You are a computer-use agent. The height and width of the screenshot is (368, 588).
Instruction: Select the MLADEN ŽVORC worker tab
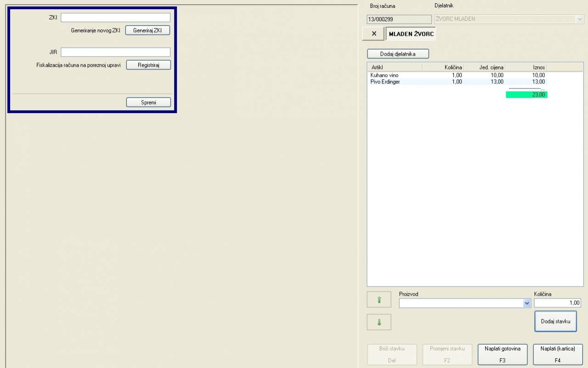411,34
